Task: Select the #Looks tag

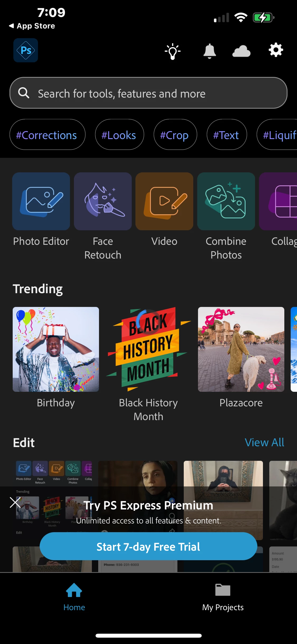Action: pyautogui.click(x=120, y=135)
